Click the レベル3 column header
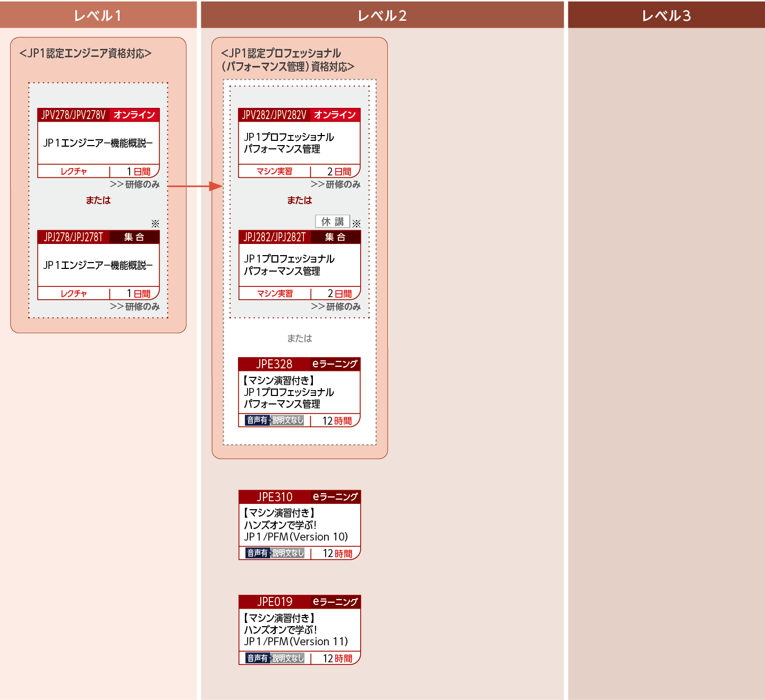The height and width of the screenshot is (700, 765). [x=666, y=15]
